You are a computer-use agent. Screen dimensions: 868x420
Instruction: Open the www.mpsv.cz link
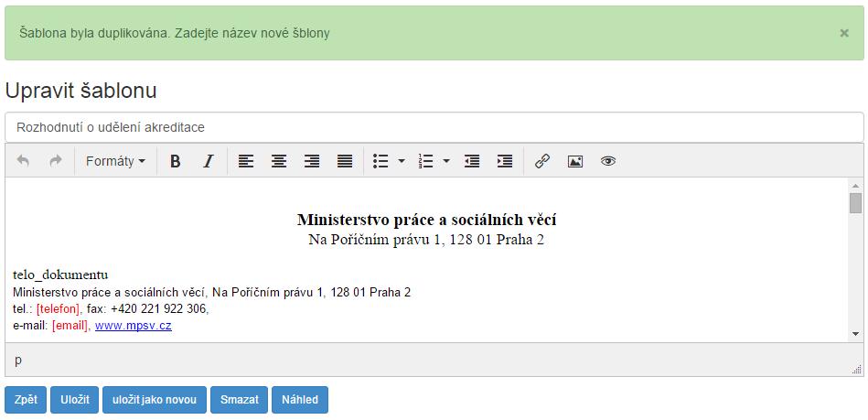[x=134, y=326]
